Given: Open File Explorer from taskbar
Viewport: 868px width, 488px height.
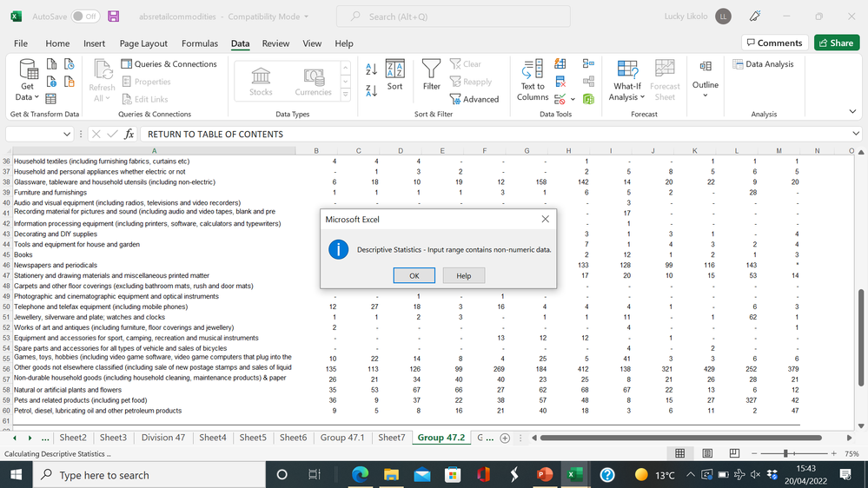Looking at the screenshot, I should (x=391, y=475).
